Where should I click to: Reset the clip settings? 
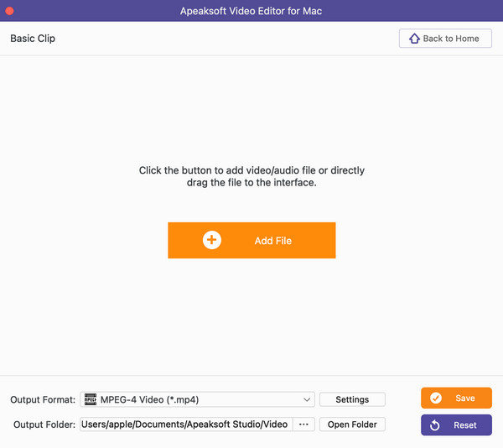(456, 425)
